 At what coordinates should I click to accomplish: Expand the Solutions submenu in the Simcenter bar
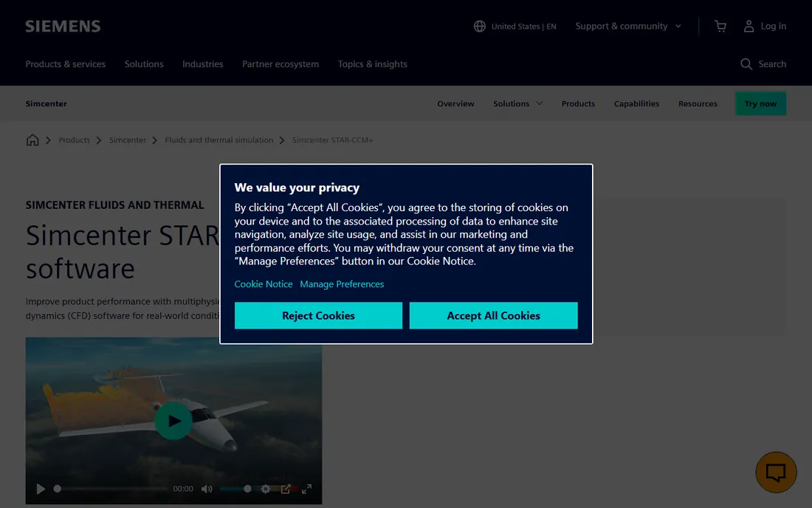pyautogui.click(x=518, y=103)
